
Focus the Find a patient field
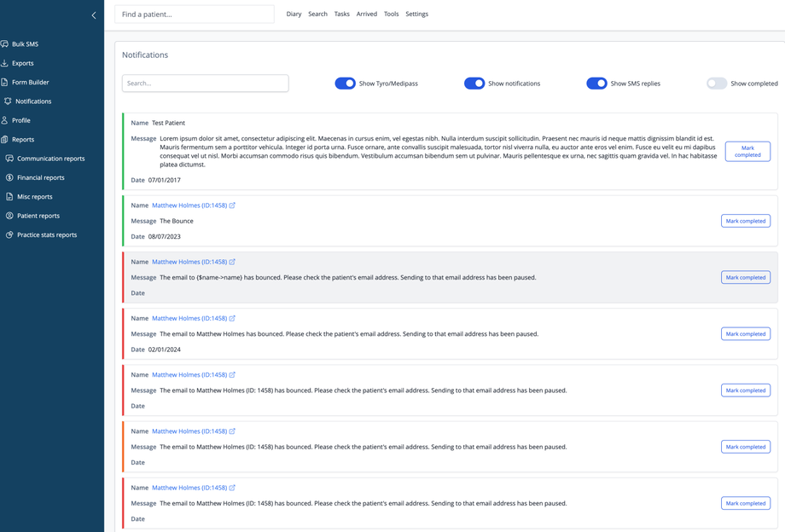(x=195, y=14)
